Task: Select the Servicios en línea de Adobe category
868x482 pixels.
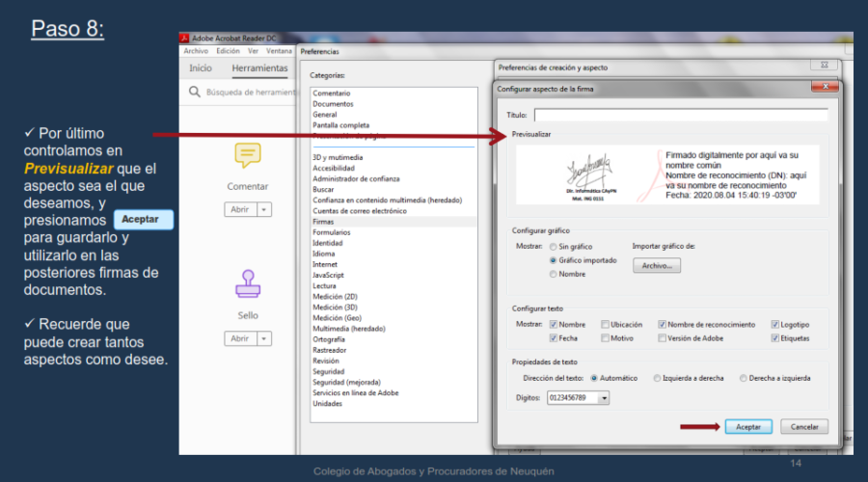Action: click(x=355, y=393)
